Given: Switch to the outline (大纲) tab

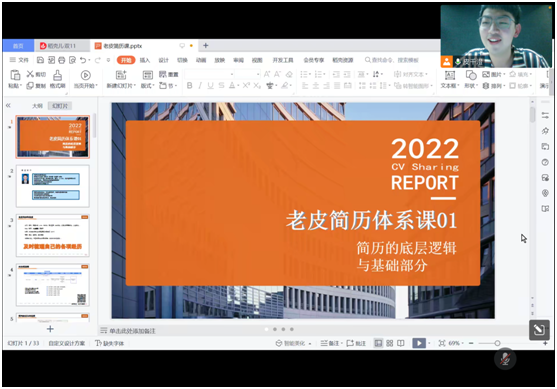Looking at the screenshot, I should [37, 106].
